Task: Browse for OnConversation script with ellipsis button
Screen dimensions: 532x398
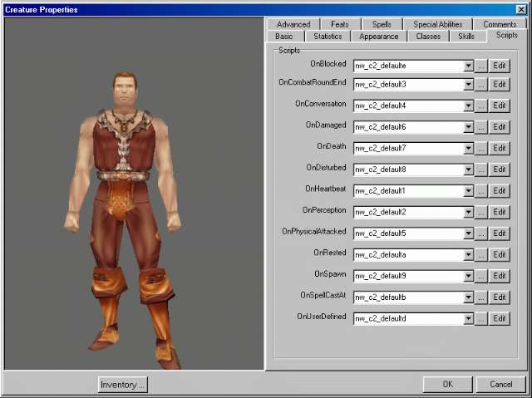Action: coord(480,106)
